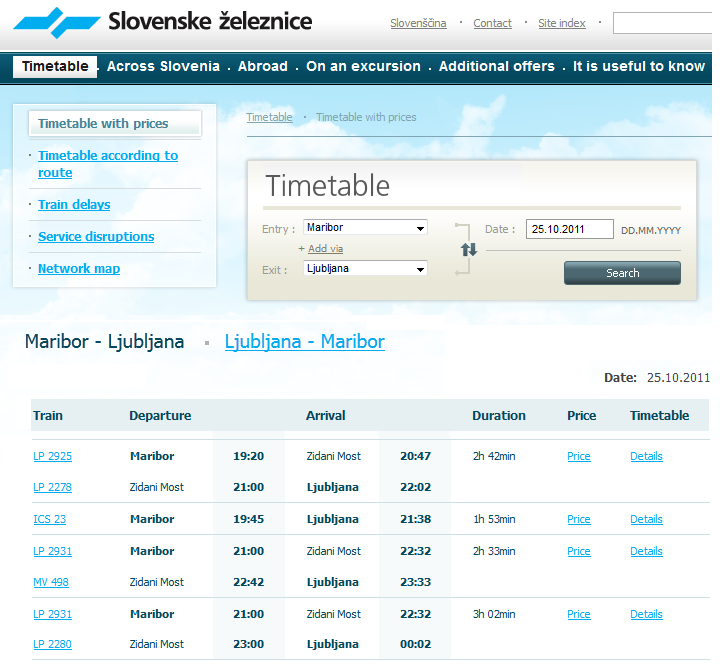Select the On an excursion menu
This screenshot has width=720, height=670.
(363, 67)
